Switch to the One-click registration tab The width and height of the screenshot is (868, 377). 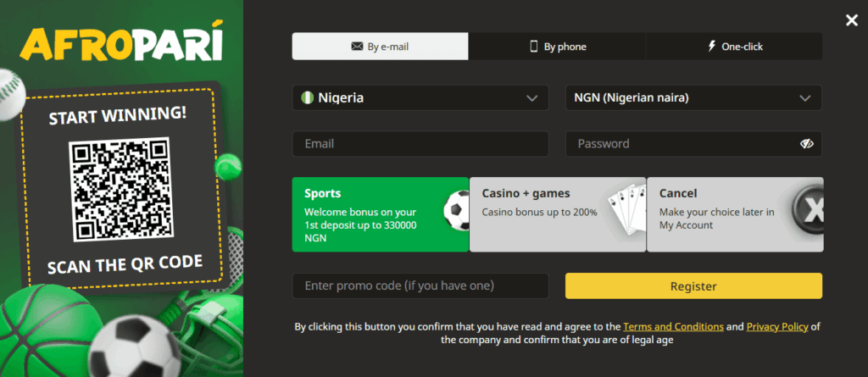click(734, 47)
